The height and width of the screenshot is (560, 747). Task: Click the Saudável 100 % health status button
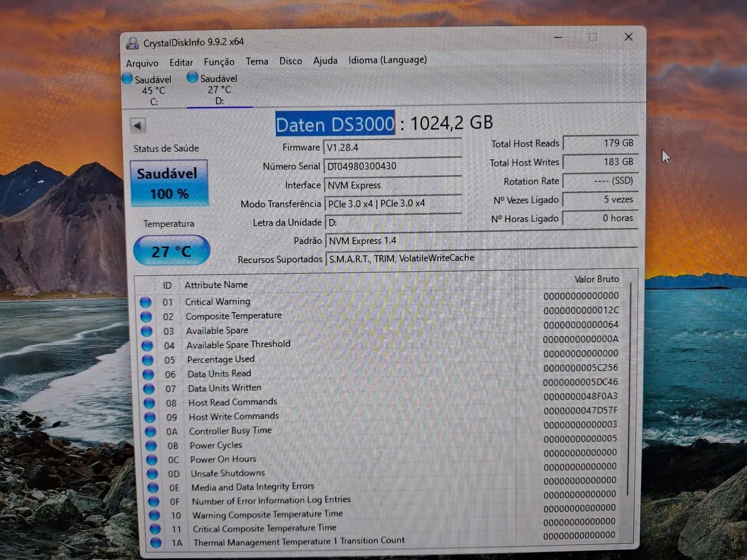[x=169, y=183]
